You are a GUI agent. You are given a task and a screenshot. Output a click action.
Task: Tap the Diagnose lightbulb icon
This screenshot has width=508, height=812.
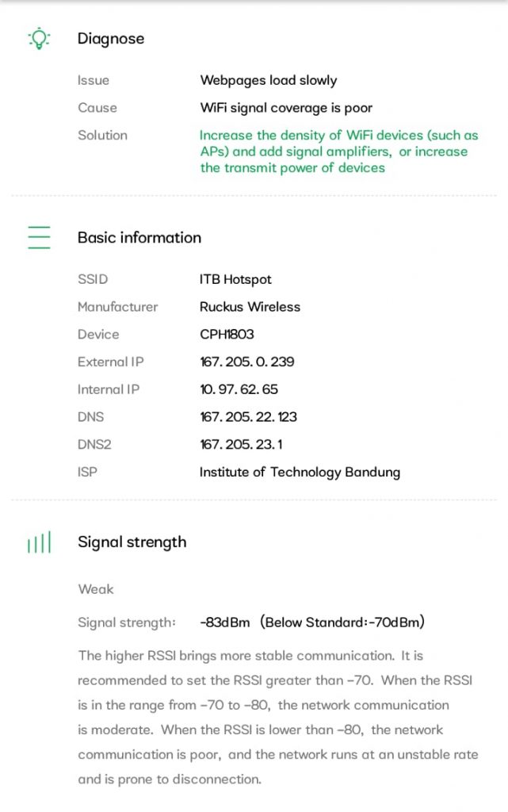coord(38,38)
